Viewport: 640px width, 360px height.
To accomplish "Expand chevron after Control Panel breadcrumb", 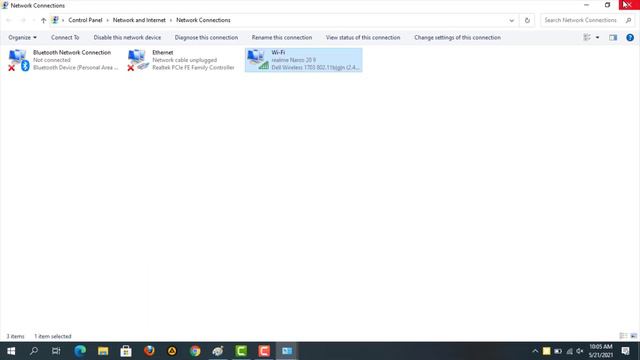I will tap(107, 20).
